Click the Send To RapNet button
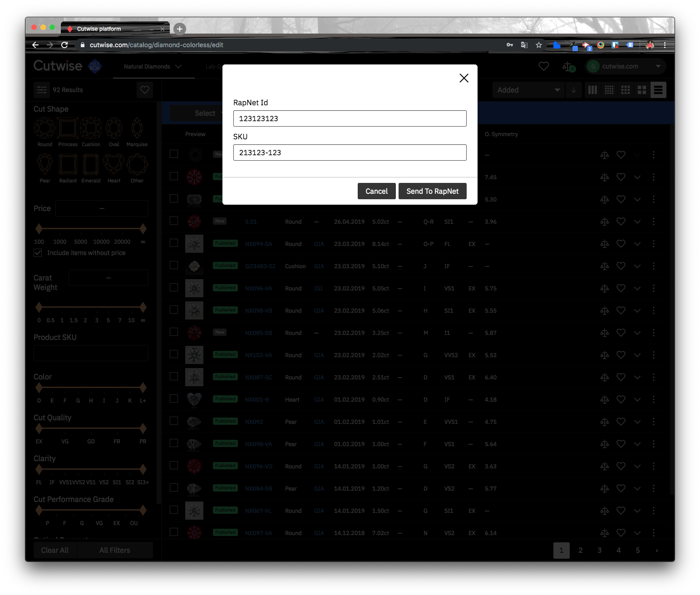 point(433,191)
